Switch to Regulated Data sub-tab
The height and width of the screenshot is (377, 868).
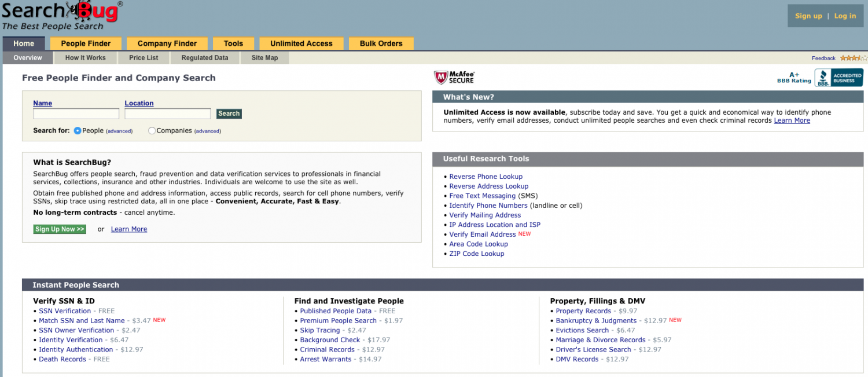[x=205, y=58]
